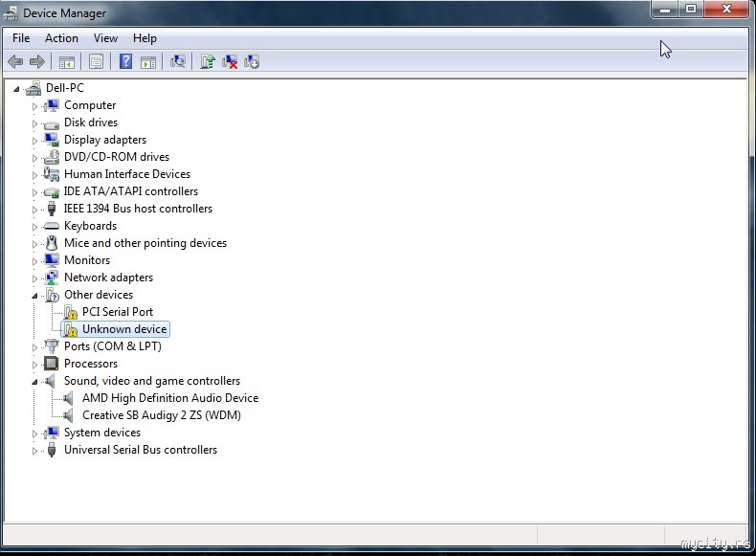Click the Display adapters icon
This screenshot has height=556, width=756.
(51, 140)
